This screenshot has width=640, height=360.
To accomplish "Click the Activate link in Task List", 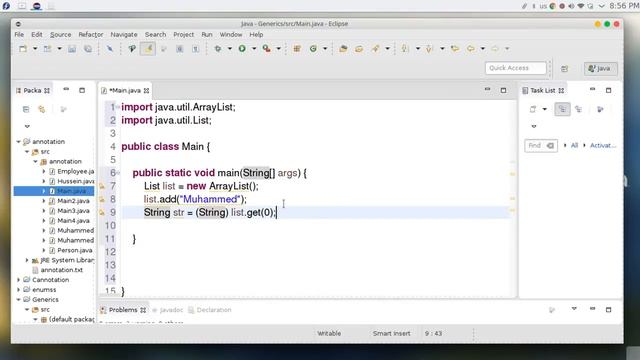I will coord(603,145).
